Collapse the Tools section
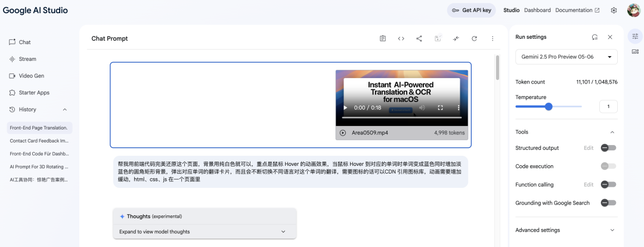The width and height of the screenshot is (644, 247). (x=612, y=132)
